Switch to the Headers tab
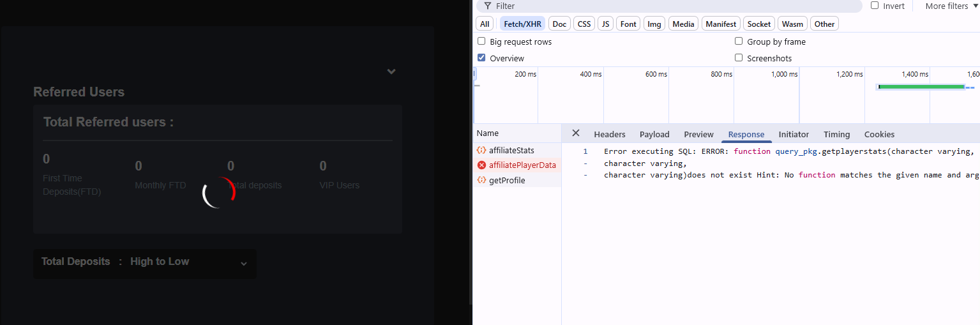The width and height of the screenshot is (980, 325). click(x=609, y=134)
